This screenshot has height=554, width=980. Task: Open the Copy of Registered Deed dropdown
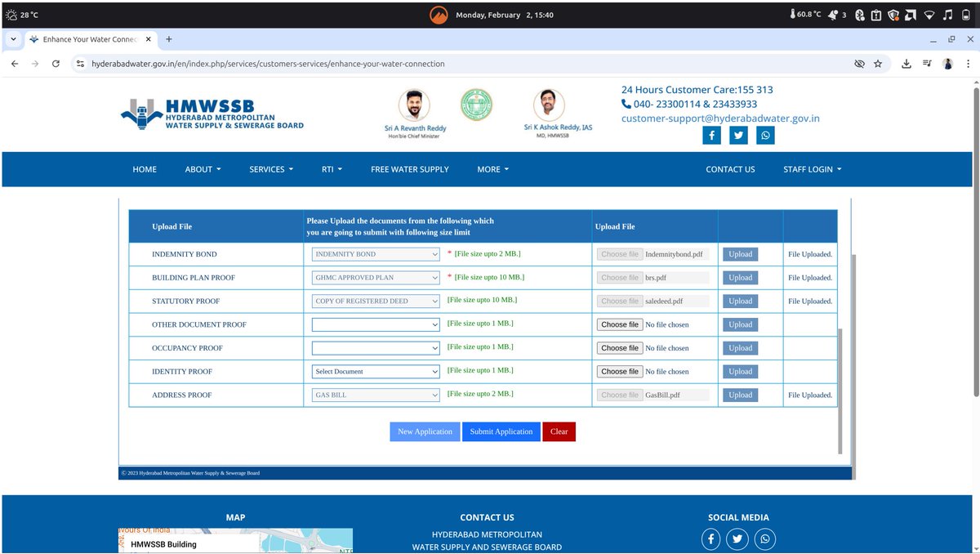[376, 302]
